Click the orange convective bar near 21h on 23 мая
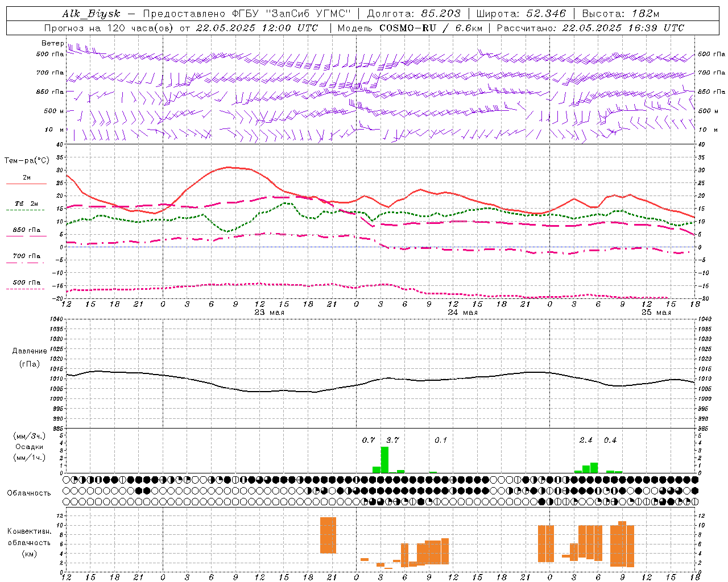Screen dimensions: 728x582 328,535
